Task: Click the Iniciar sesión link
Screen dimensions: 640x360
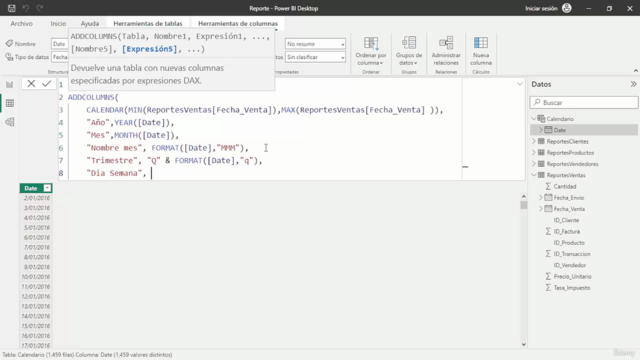Action: pos(541,8)
